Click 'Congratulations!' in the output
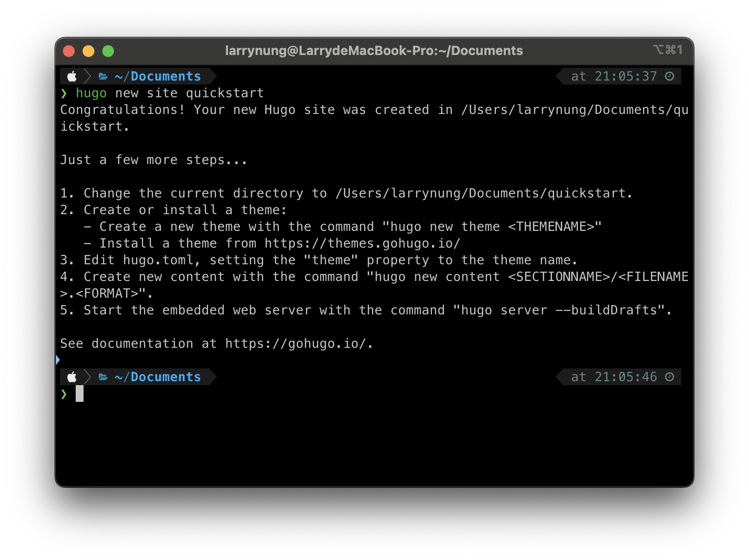 (123, 110)
